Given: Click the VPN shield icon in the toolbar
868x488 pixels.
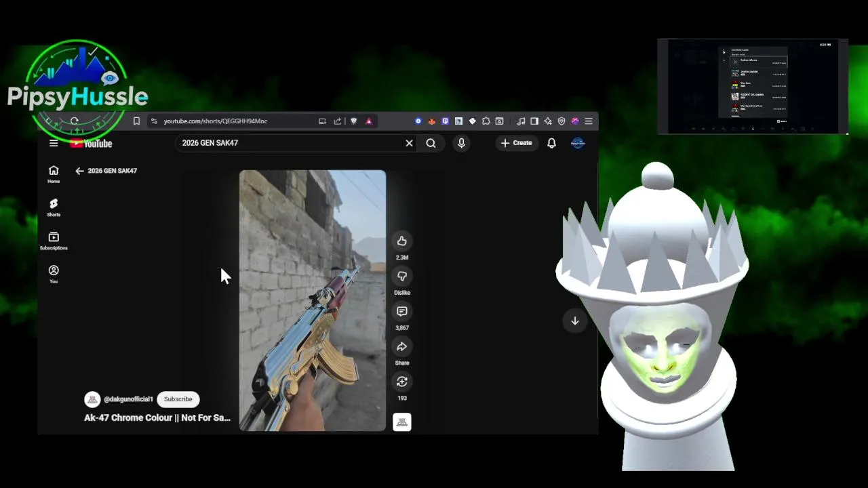Looking at the screenshot, I should 561,121.
